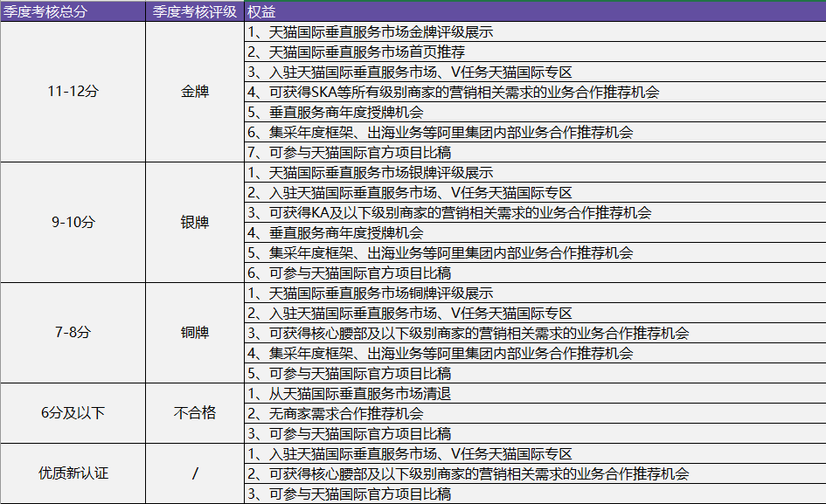This screenshot has height=504, width=826.
Task: Click 金牌 item 6 集采年度框架
Action: coord(535,132)
